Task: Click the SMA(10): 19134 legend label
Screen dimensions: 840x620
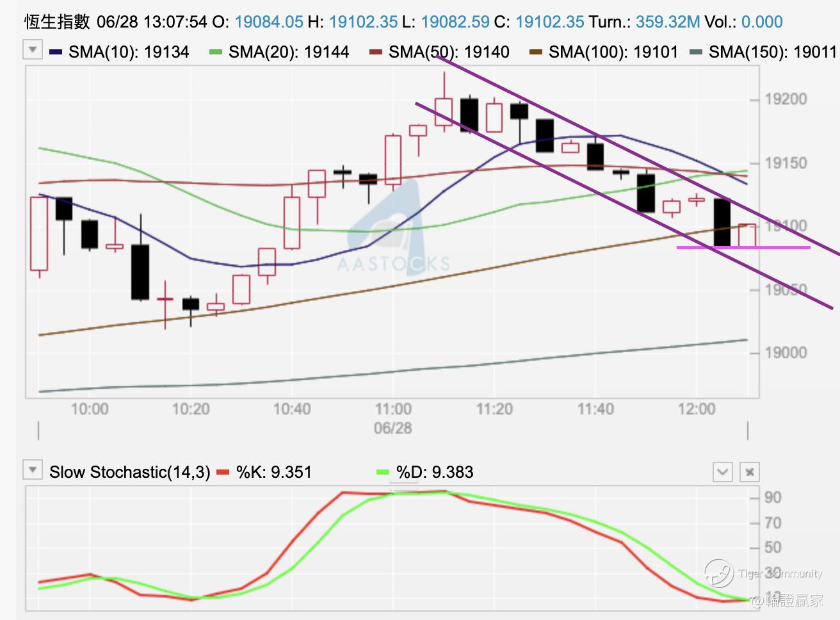Action: tap(129, 52)
